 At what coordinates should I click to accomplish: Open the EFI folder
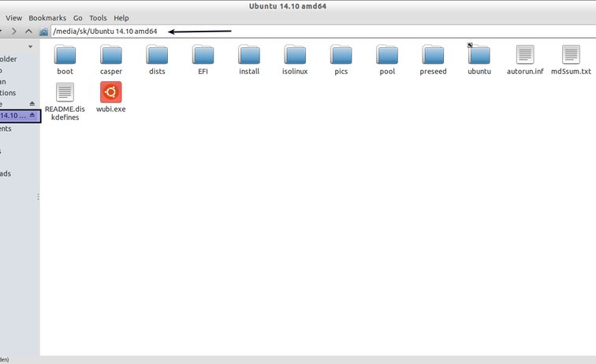pyautogui.click(x=203, y=55)
